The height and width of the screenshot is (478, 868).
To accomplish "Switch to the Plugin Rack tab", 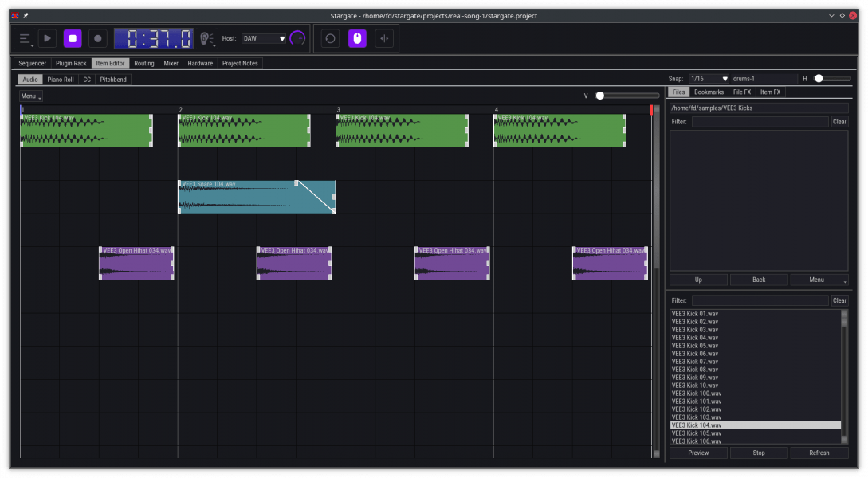I will (x=71, y=63).
